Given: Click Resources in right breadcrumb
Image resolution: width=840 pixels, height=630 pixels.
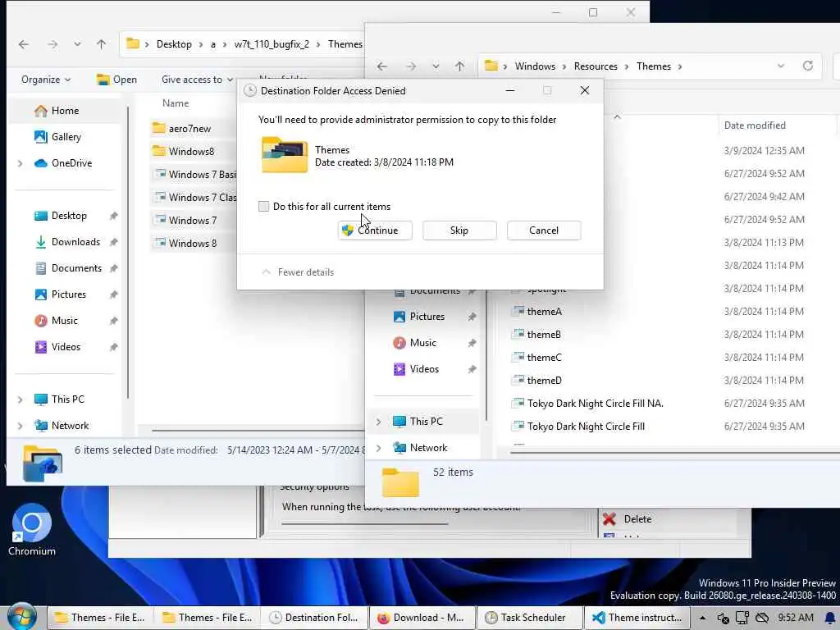Looking at the screenshot, I should coord(596,66).
